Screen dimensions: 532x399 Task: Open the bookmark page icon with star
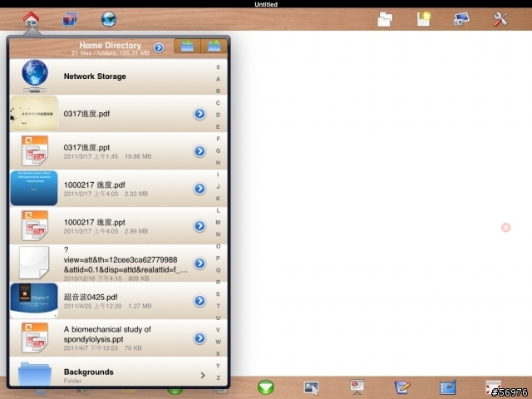pos(423,19)
